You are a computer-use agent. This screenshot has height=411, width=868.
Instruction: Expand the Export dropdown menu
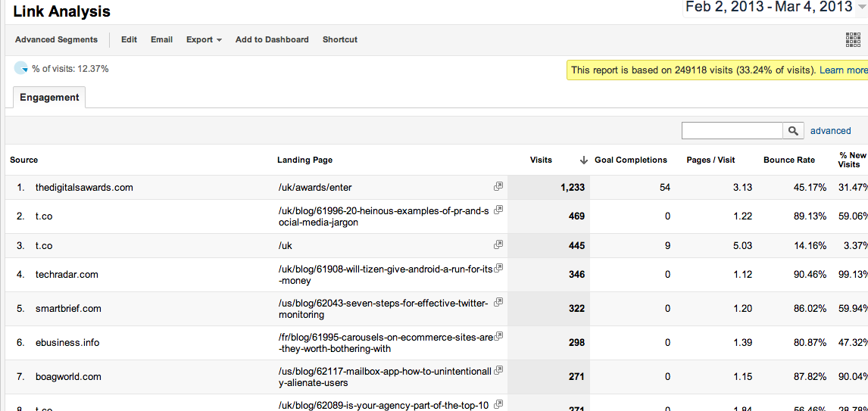click(x=204, y=39)
